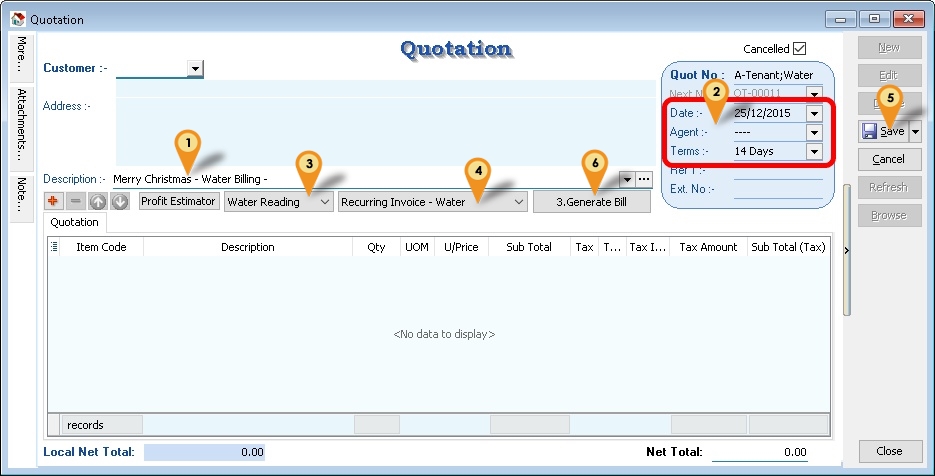Toggle the Cancelled checkbox
This screenshot has height=476, width=935.
pyautogui.click(x=799, y=49)
